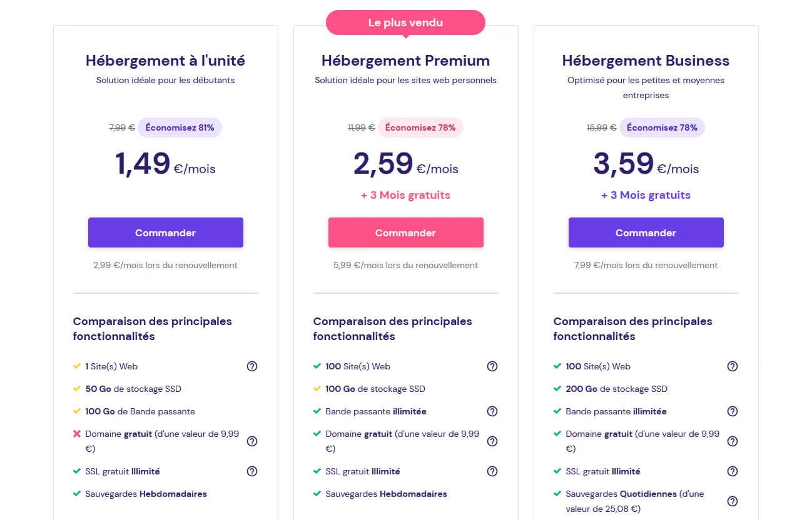Click Premium unlimited bandwidth help icon

coord(492,411)
